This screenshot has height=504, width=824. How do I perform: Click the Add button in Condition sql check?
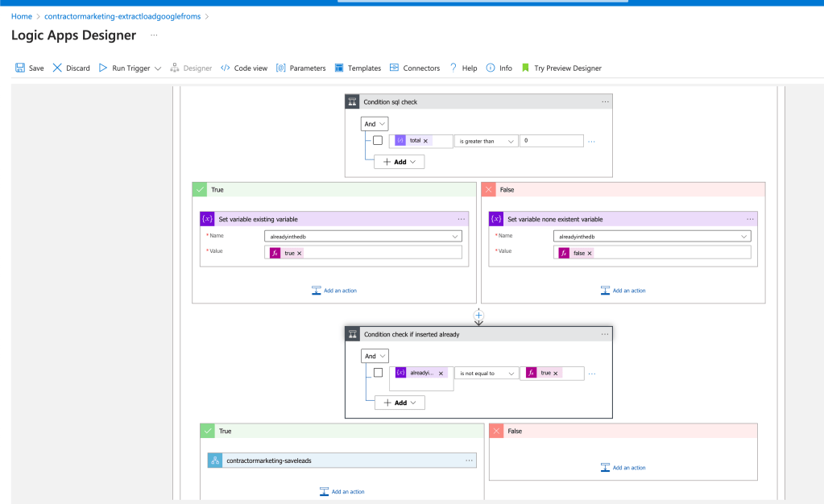[400, 162]
